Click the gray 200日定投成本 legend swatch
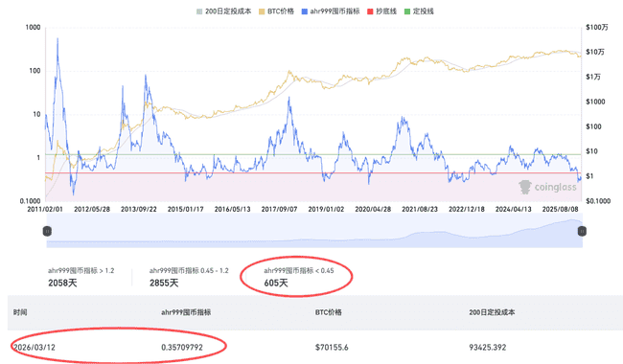Viewport: 623px width, 364px height. coord(199,11)
